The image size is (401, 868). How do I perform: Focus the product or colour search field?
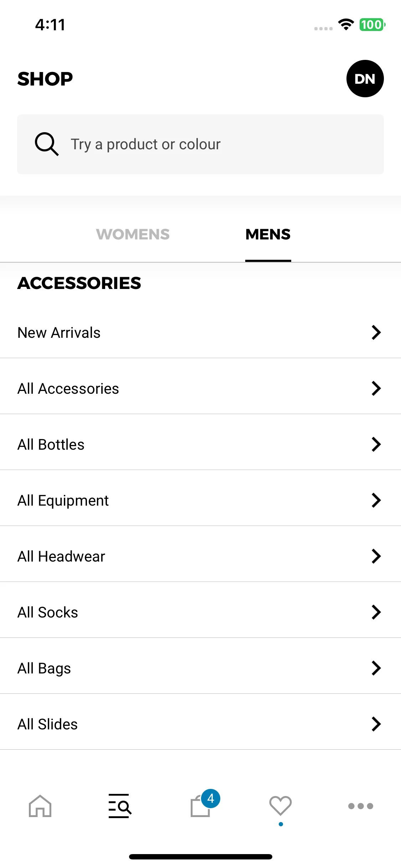click(200, 144)
